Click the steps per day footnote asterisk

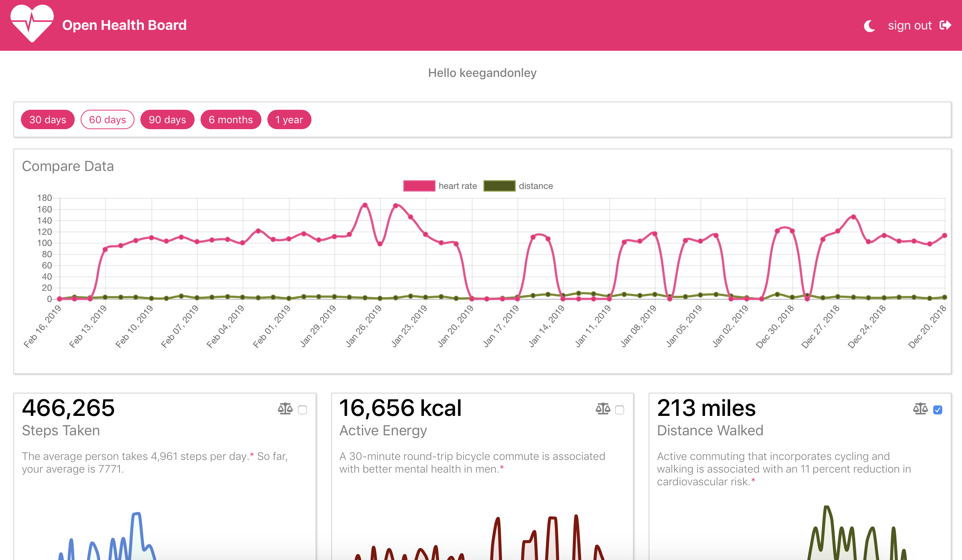252,454
